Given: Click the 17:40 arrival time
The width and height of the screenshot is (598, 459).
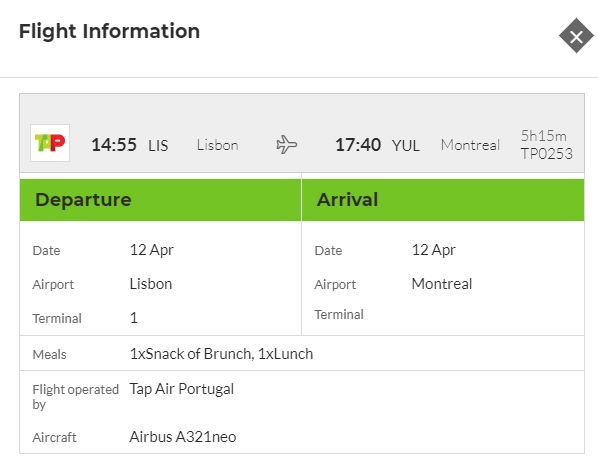Looking at the screenshot, I should [x=358, y=145].
